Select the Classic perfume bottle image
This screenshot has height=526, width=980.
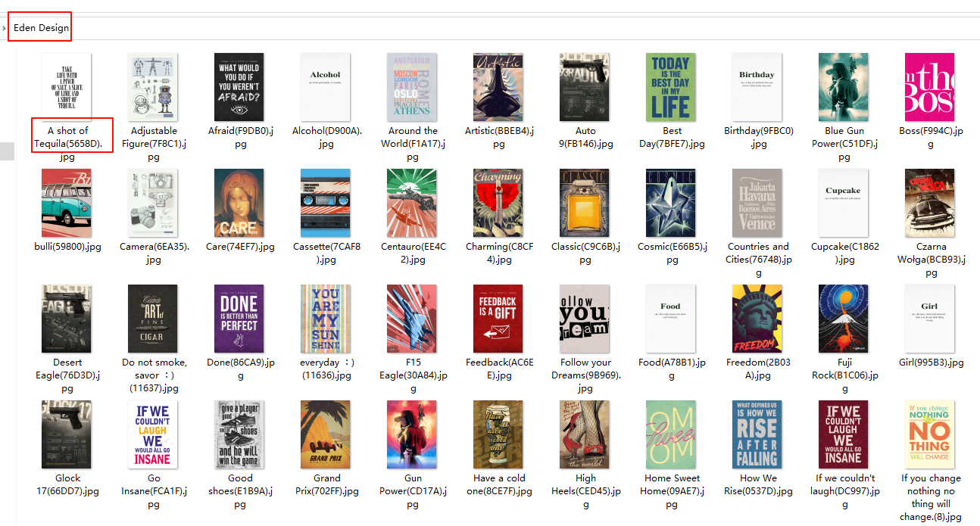(585, 203)
